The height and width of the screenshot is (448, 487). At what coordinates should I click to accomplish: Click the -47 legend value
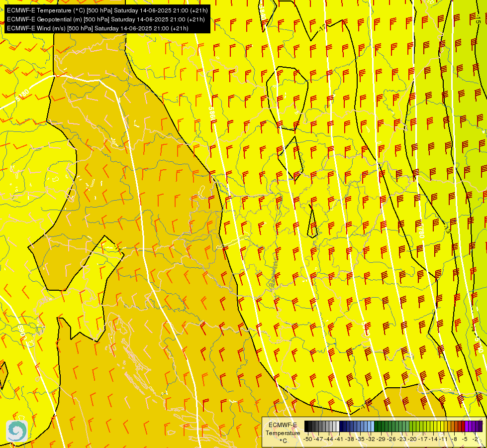point(318,439)
